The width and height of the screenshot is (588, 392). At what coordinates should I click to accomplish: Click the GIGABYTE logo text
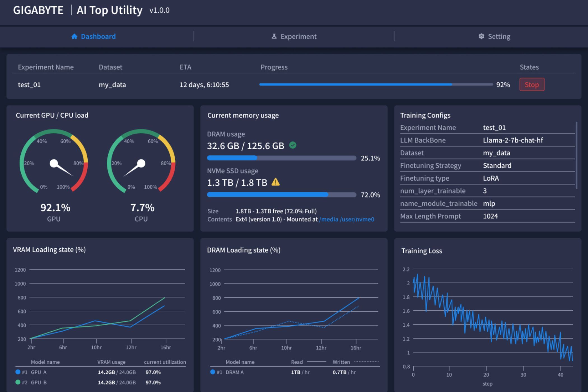(x=38, y=10)
